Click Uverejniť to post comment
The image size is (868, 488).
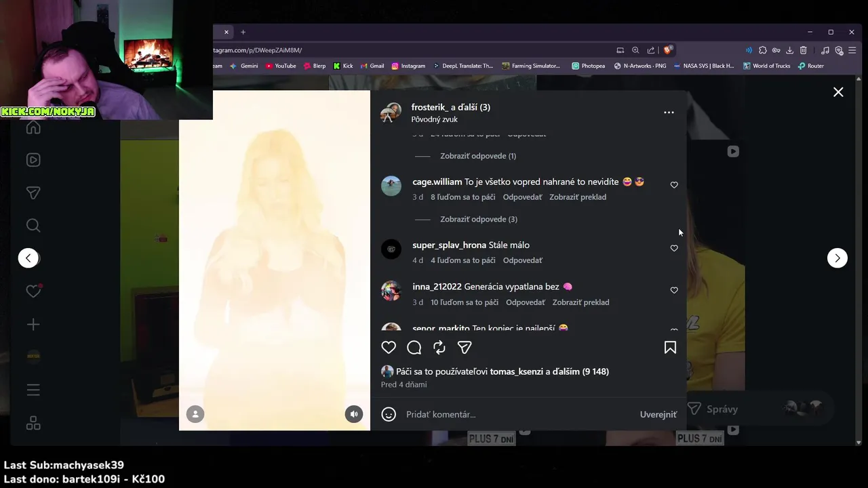pos(658,414)
